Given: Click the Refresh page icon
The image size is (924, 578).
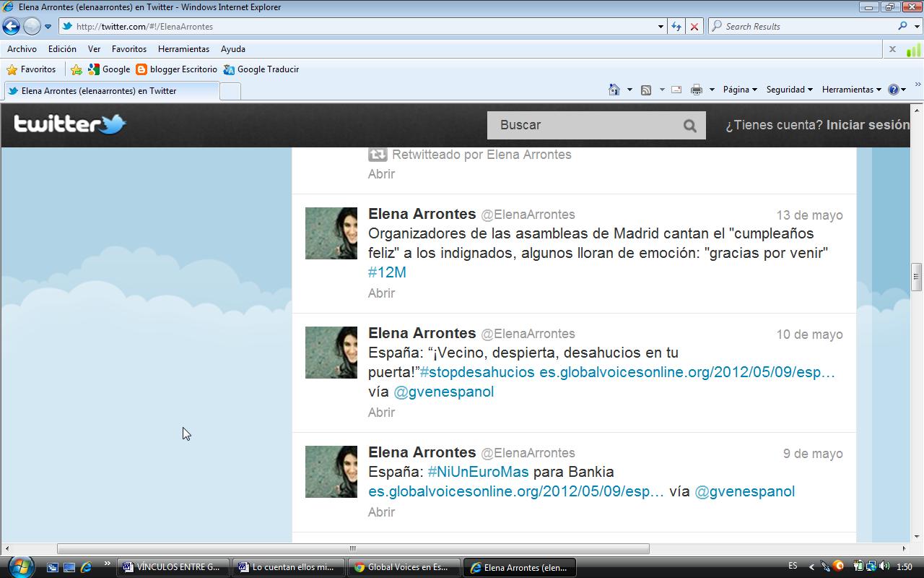Looking at the screenshot, I should pyautogui.click(x=676, y=27).
